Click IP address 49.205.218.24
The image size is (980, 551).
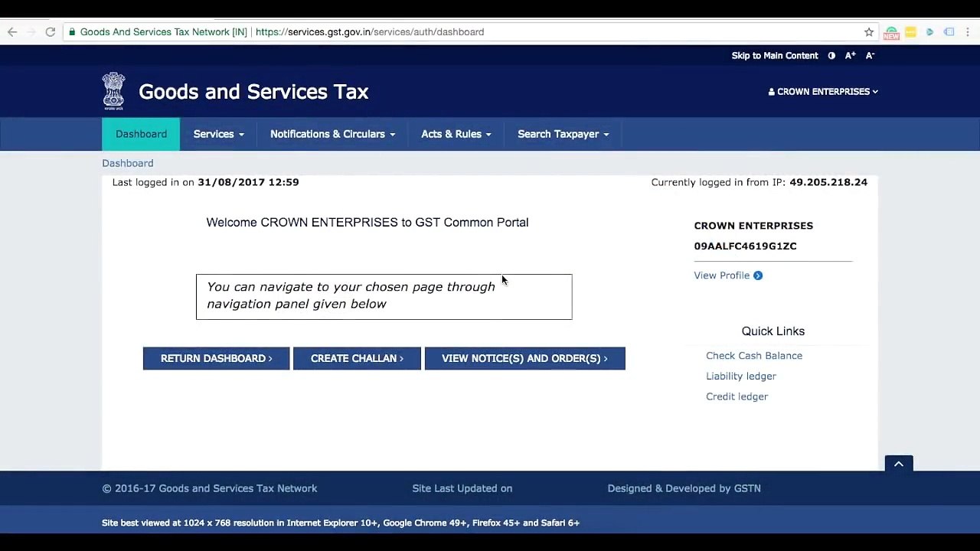(828, 182)
